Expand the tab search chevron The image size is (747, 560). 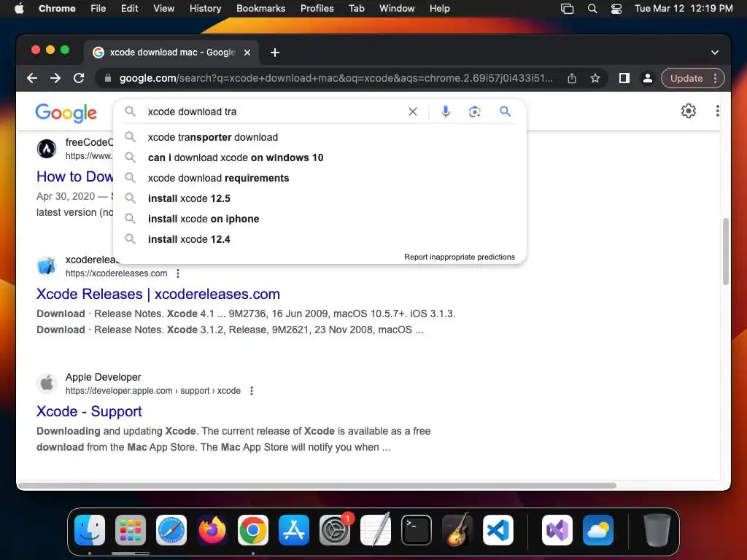[x=715, y=52]
